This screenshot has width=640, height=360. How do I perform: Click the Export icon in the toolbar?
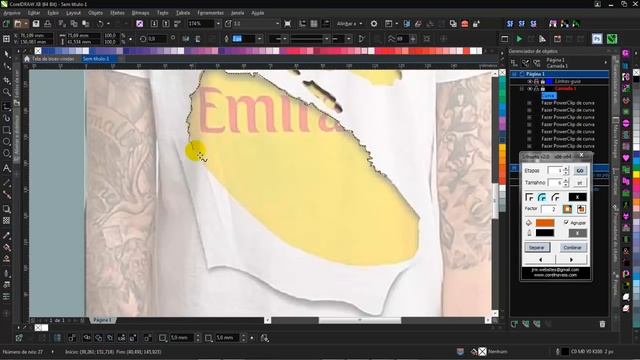[166, 24]
